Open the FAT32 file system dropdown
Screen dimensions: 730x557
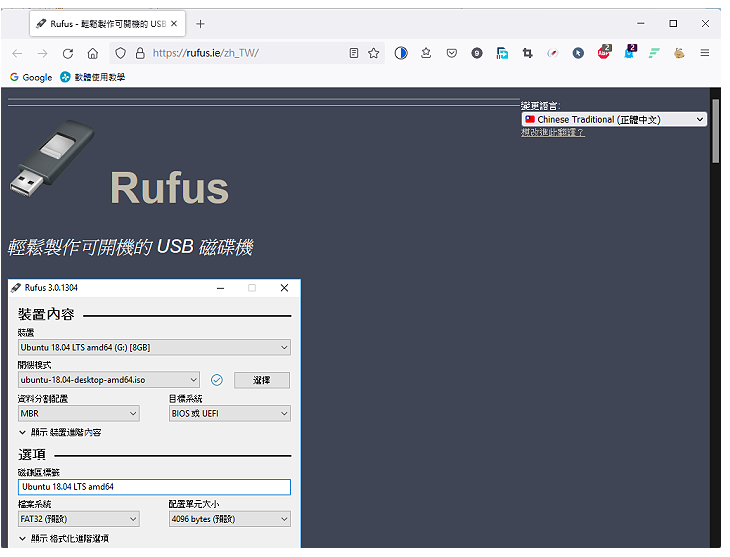(x=79, y=519)
